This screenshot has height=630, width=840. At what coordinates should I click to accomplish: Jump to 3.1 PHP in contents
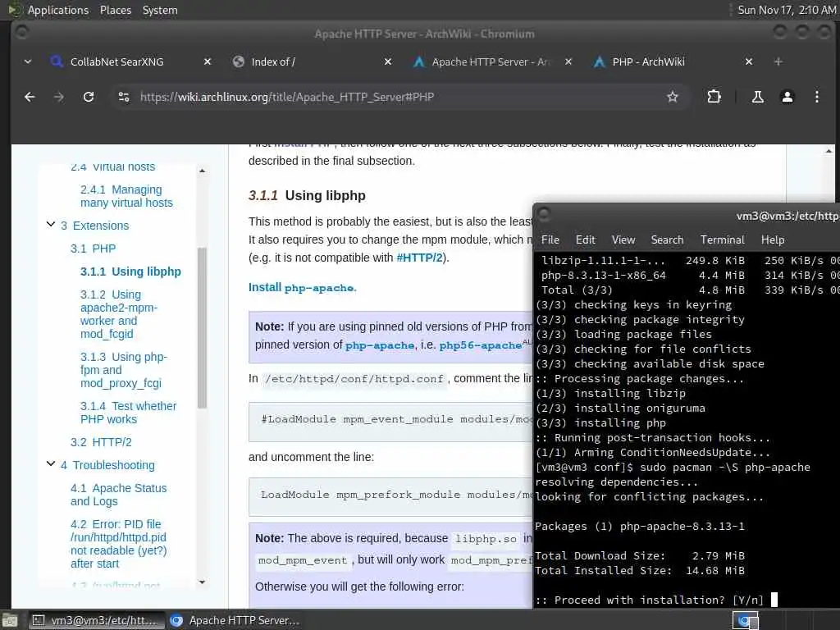coord(93,249)
